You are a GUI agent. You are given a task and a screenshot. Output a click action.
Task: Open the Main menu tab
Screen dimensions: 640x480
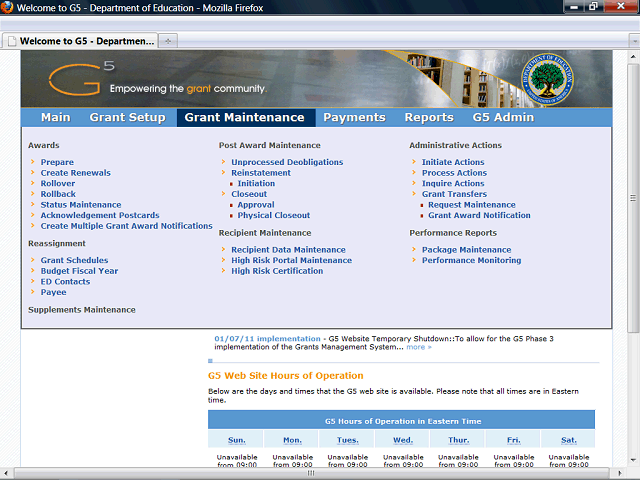click(x=55, y=117)
